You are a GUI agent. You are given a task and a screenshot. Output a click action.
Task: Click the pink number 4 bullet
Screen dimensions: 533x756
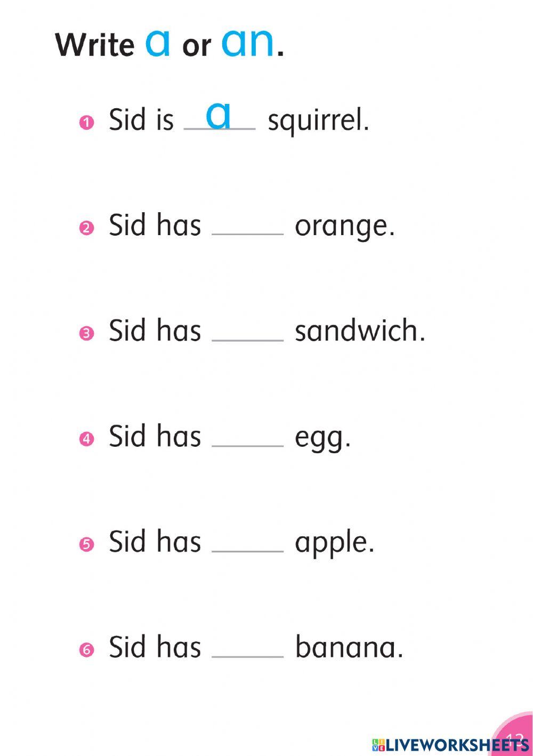[x=86, y=439]
